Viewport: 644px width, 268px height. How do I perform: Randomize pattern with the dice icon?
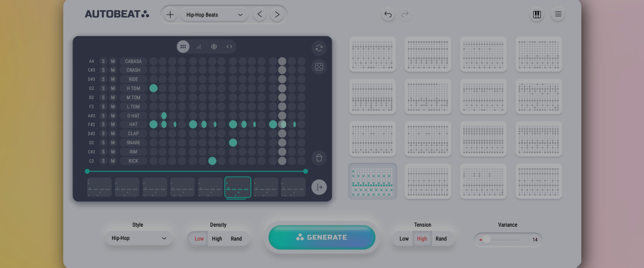tap(319, 66)
